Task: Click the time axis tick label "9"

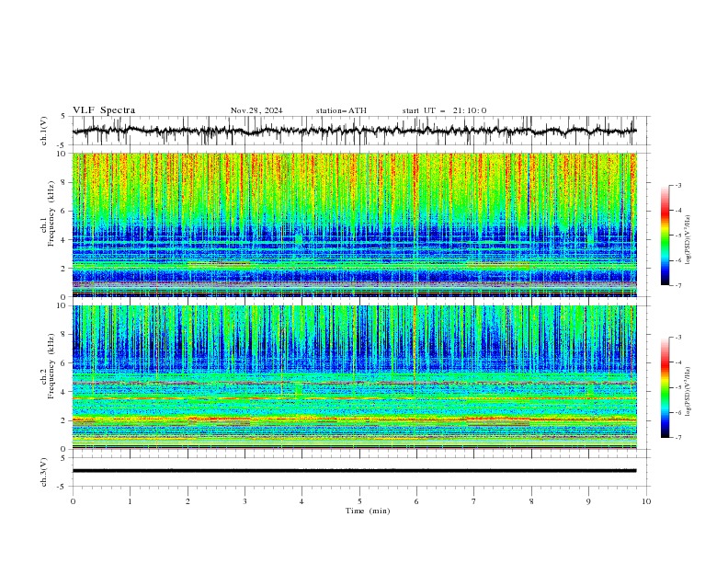Action: click(x=588, y=501)
